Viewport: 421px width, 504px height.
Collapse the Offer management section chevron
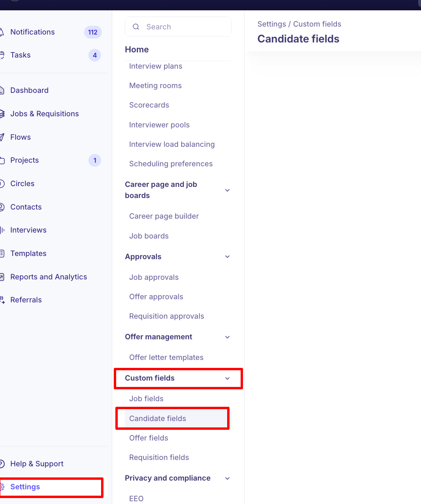[x=228, y=337]
